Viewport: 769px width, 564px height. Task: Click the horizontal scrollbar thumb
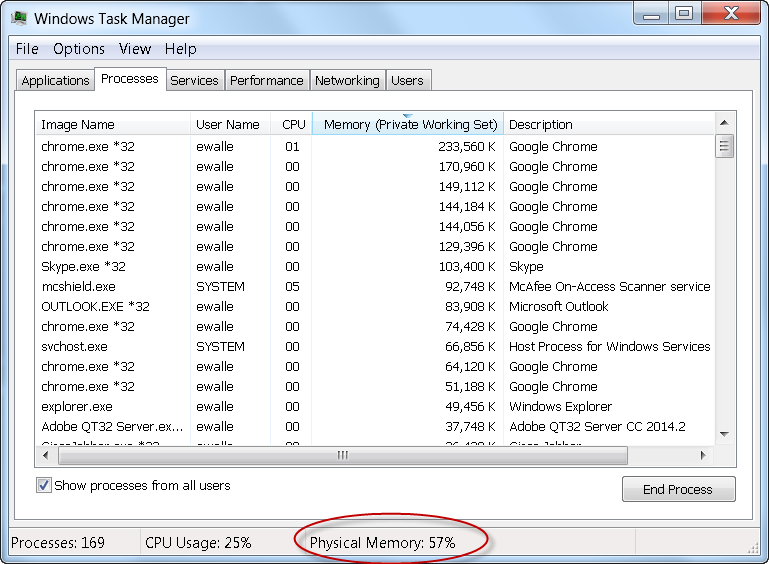(x=343, y=455)
